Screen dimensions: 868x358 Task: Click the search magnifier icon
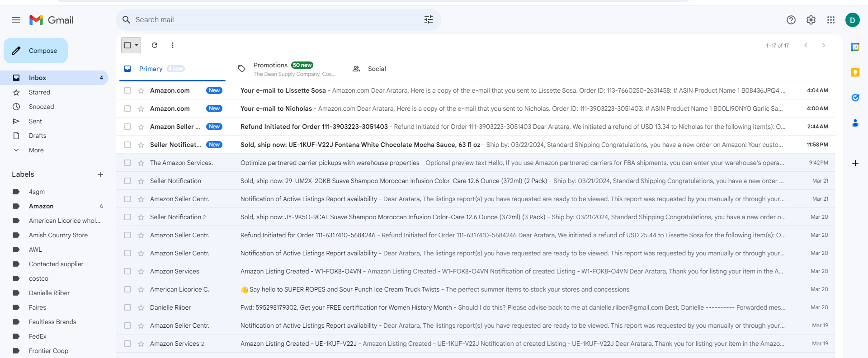127,20
